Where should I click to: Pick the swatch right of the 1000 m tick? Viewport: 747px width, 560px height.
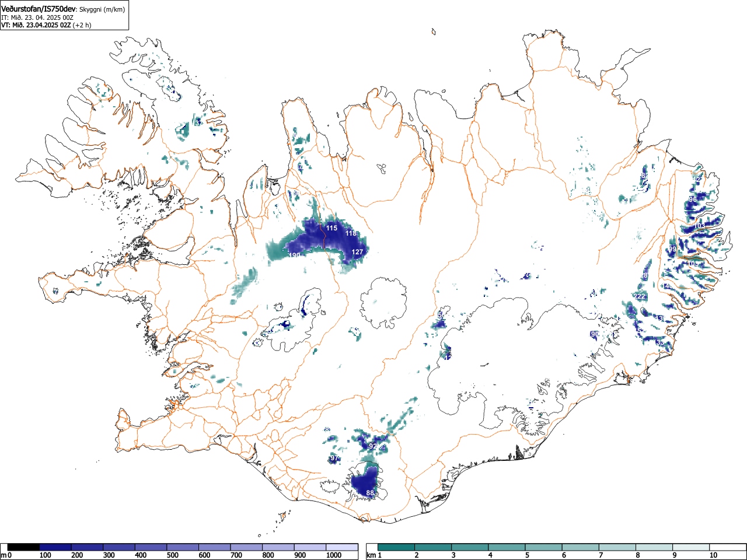342,547
